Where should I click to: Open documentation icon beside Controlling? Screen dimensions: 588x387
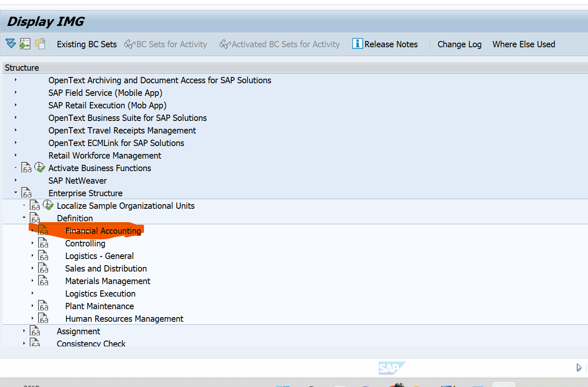pos(43,243)
